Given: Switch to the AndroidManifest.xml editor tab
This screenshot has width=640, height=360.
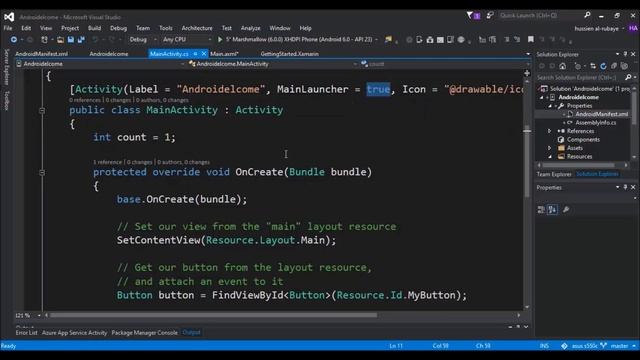Looking at the screenshot, I should click(x=42, y=54).
